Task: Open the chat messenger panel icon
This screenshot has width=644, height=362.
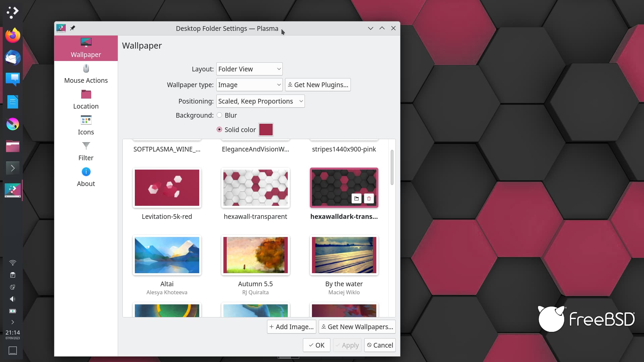Action: coord(13,79)
